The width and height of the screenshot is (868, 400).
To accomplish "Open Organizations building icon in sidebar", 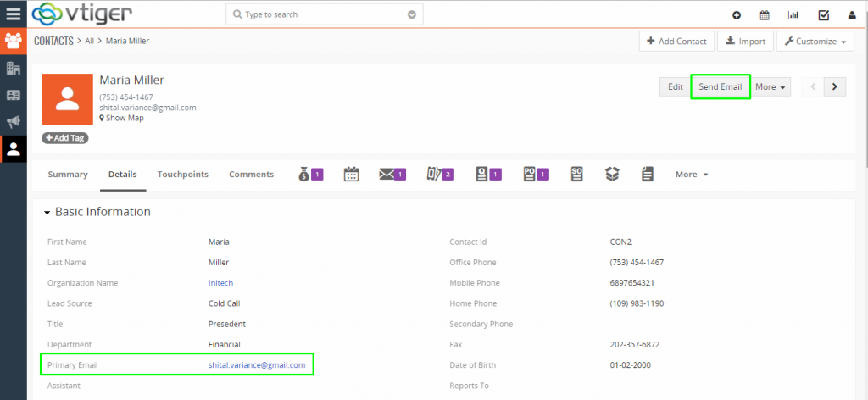I will 14,68.
